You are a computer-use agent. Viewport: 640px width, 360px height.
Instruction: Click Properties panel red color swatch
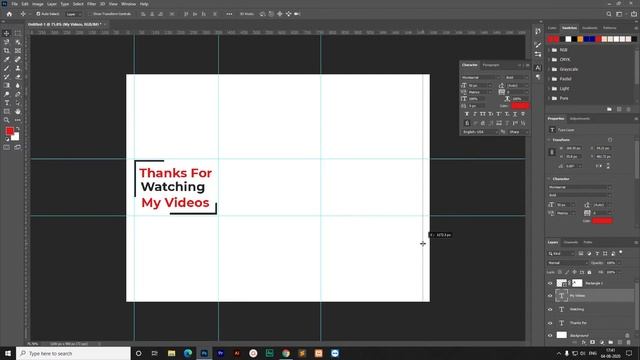[602, 221]
